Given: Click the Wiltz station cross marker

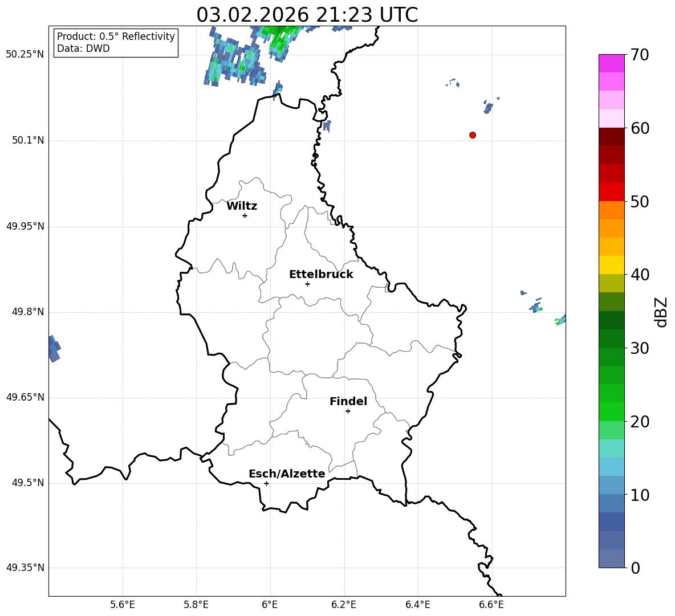Looking at the screenshot, I should [245, 215].
